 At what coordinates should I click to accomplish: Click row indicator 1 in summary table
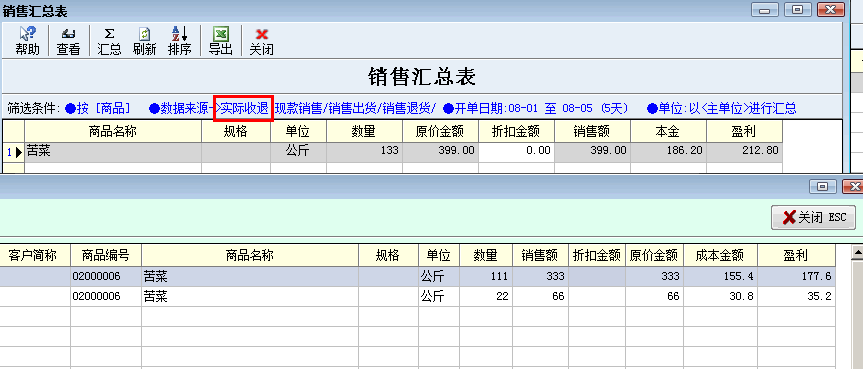pos(14,152)
